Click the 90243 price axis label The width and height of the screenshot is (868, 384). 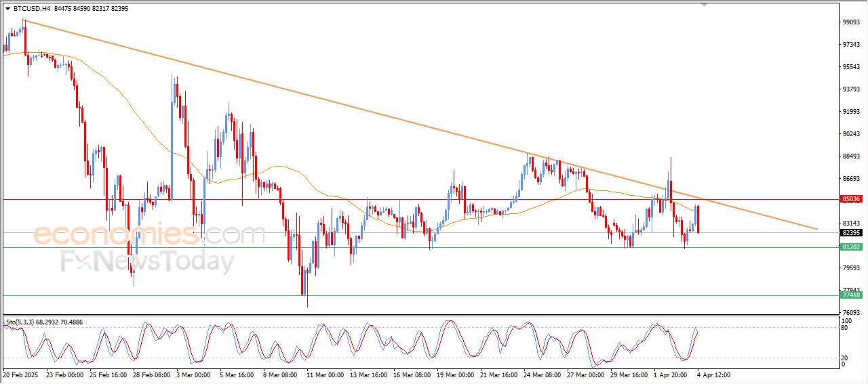point(851,133)
